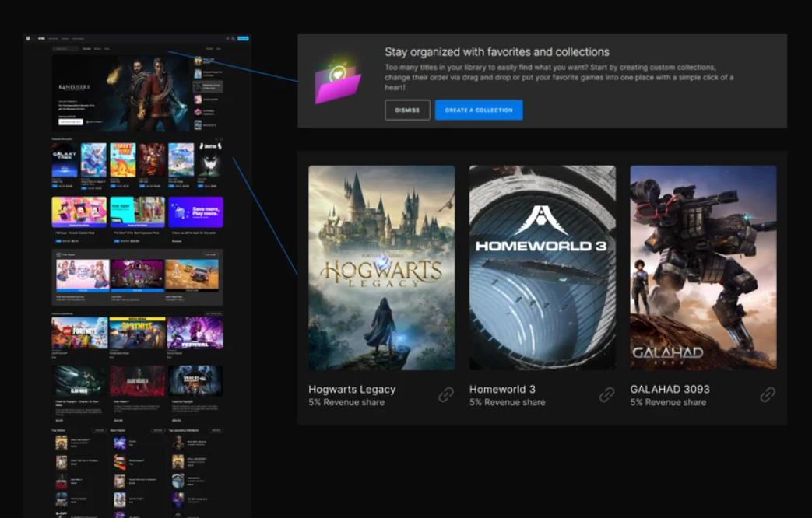Click the STORE logo in top bar
Image resolution: width=812 pixels, height=518 pixels.
[x=41, y=38]
